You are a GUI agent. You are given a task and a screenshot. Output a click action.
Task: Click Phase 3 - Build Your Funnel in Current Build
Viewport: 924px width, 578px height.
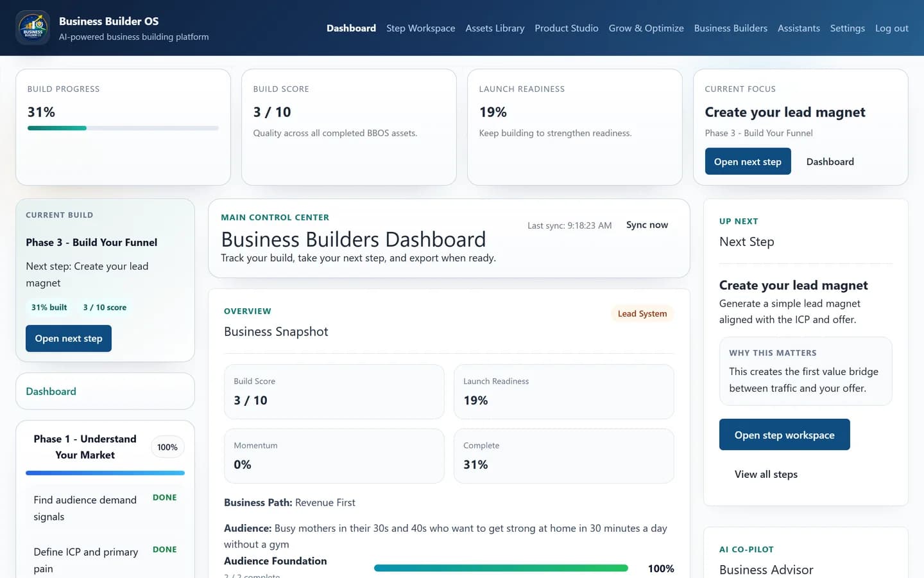[91, 242]
